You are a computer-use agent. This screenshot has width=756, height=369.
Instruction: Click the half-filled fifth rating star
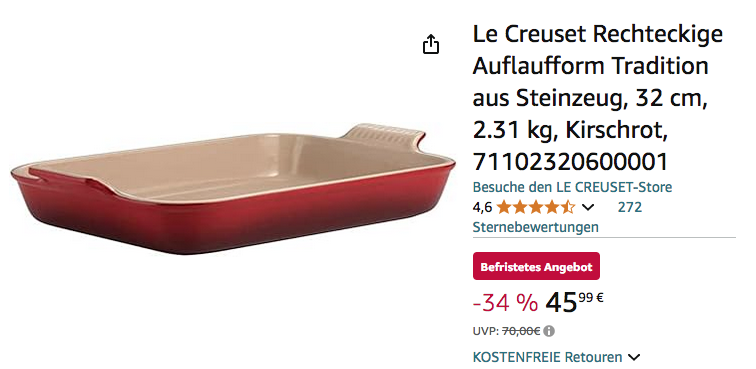[568, 208]
